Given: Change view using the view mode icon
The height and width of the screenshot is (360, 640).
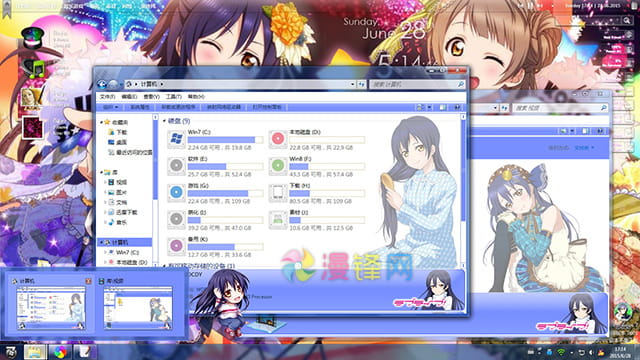Looking at the screenshot, I should 419,107.
